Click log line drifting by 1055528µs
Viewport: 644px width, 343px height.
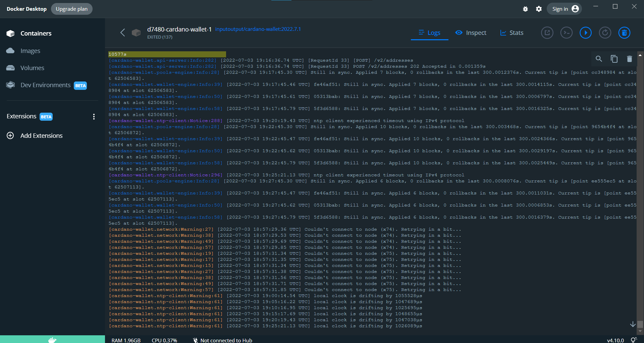point(265,296)
